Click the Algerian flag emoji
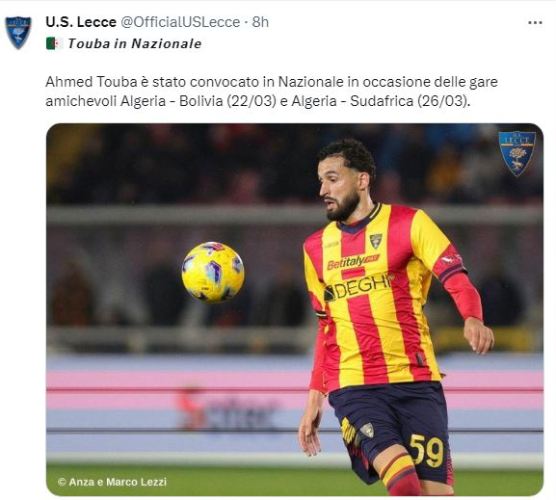 (x=54, y=44)
